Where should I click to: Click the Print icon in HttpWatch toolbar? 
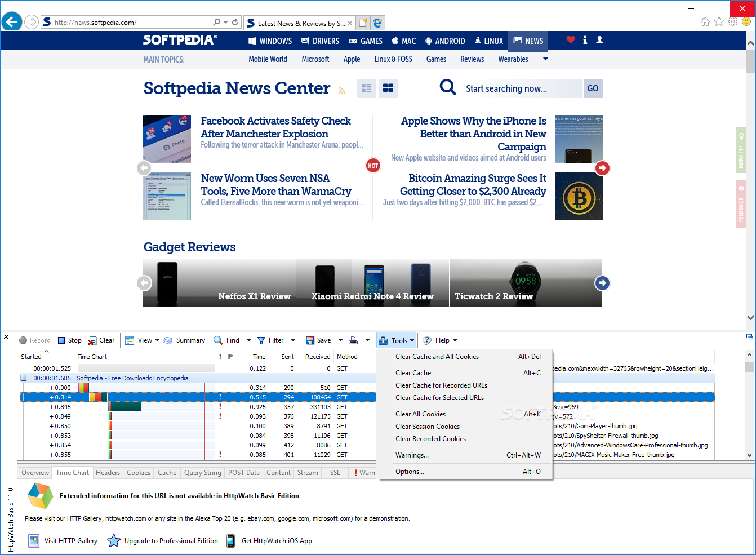(353, 340)
